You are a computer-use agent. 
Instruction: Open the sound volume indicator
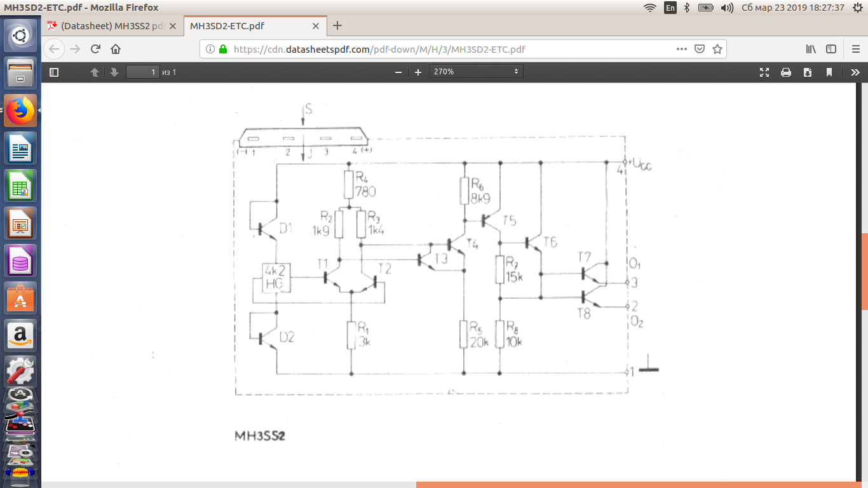click(x=728, y=8)
